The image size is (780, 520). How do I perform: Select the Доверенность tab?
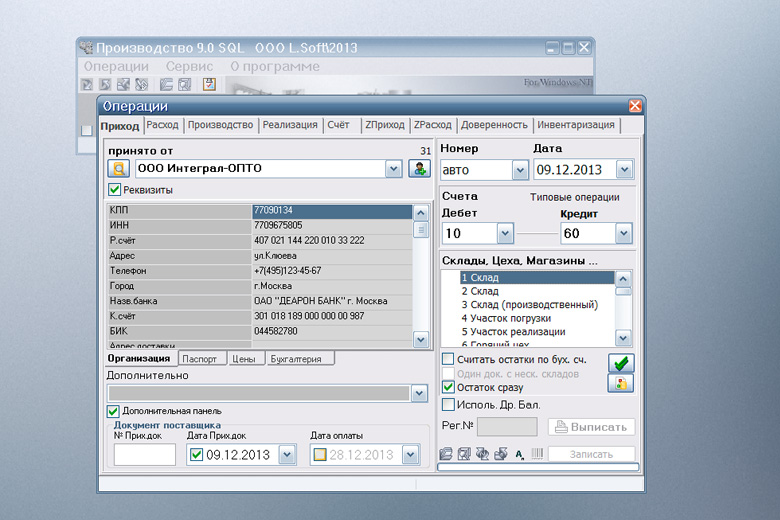pyautogui.click(x=494, y=125)
